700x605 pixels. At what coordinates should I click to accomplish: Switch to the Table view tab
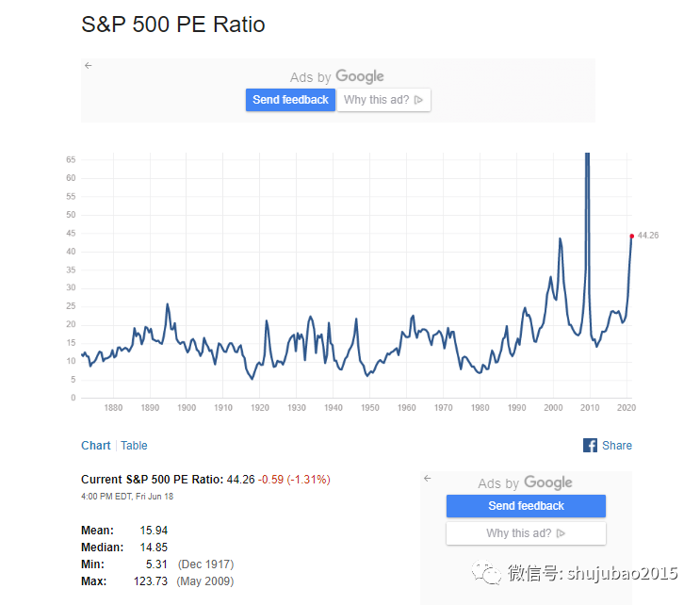(134, 446)
